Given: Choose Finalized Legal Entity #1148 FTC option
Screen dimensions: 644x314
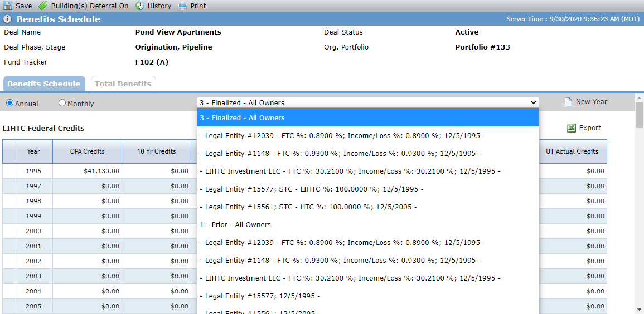Looking at the screenshot, I should point(368,153).
